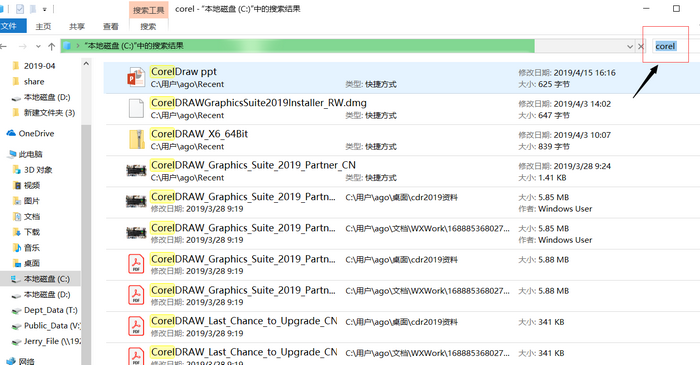This screenshot has height=365, width=700.
Task: Select Jerry_File network drive
Action: (52, 341)
